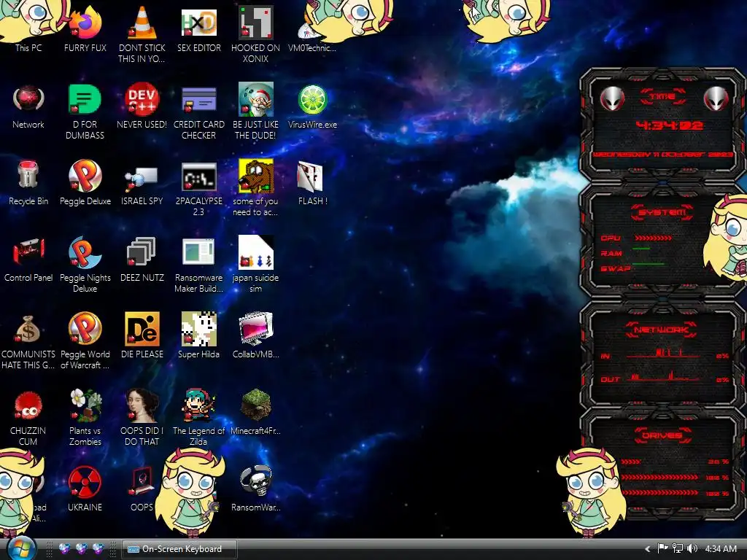
Task: Click the CPU usage arrow bar
Action: click(x=653, y=238)
